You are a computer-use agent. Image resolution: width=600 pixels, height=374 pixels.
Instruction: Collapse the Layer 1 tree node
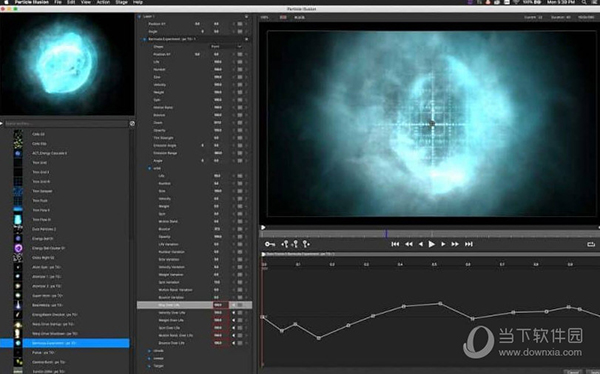click(139, 17)
